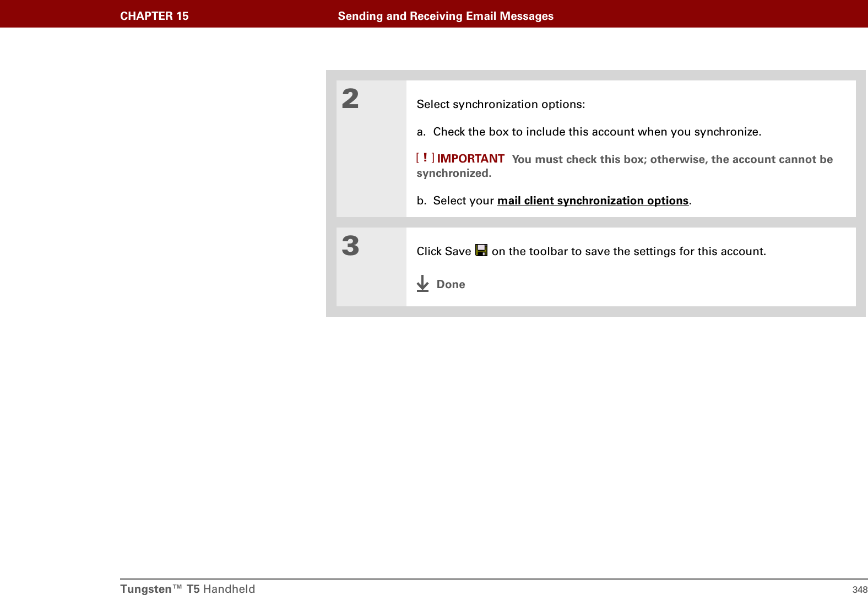Viewport: 868px width, 595px height.
Task: Click the exclamation mark IMPORTANT icon
Action: click(425, 158)
